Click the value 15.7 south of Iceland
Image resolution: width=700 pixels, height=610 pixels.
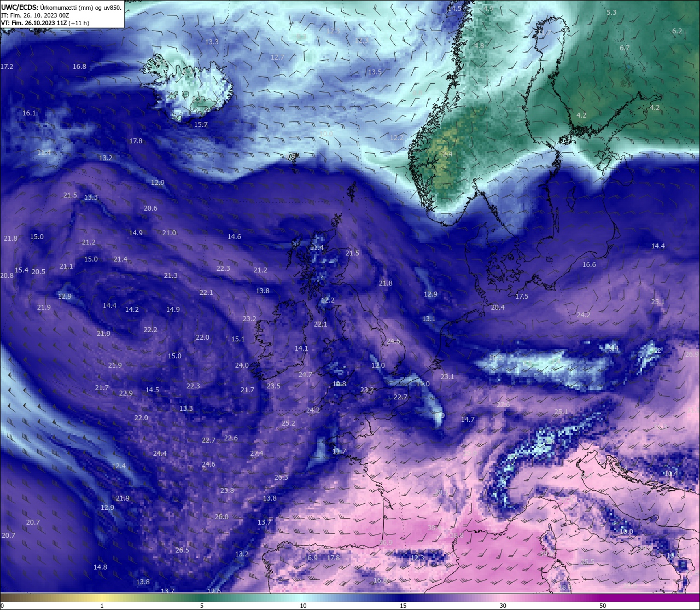pos(201,125)
